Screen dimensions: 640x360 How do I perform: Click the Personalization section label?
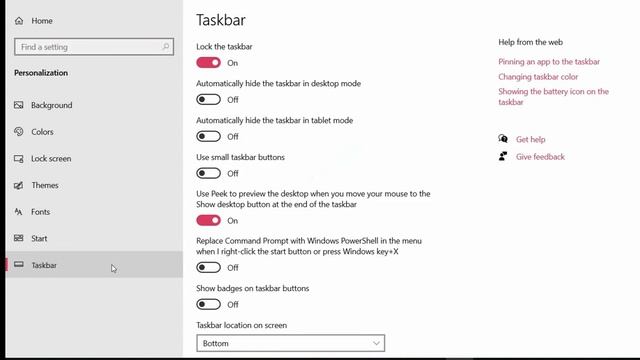(x=41, y=73)
